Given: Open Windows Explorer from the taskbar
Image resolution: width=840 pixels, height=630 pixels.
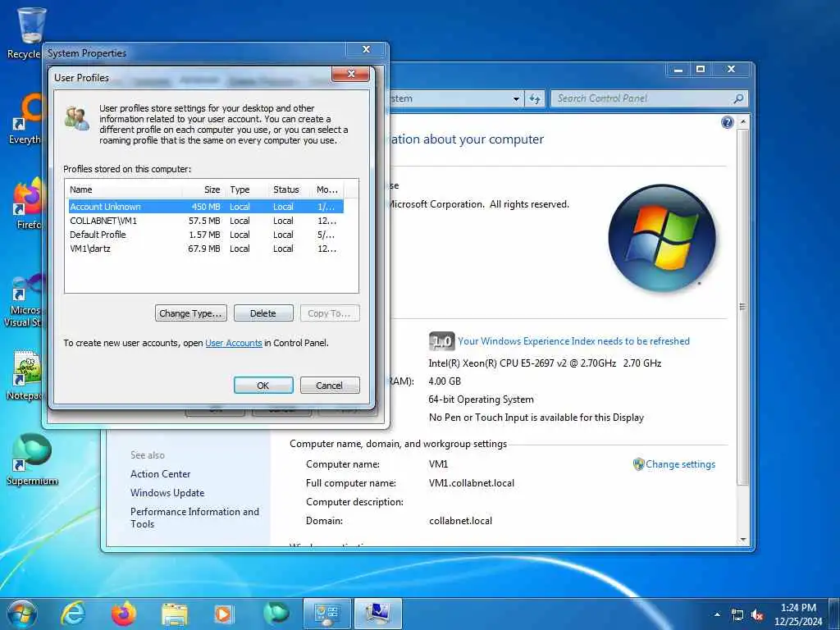Looking at the screenshot, I should point(175,614).
